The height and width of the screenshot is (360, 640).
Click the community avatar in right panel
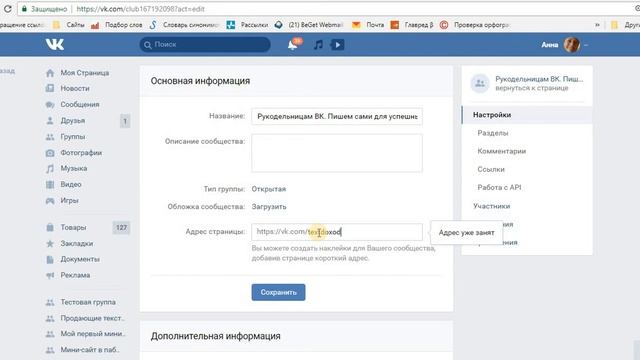(480, 83)
